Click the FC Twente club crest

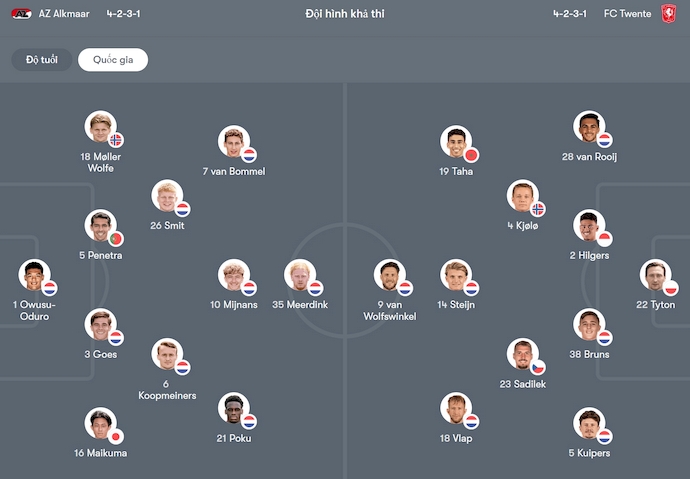coord(669,14)
